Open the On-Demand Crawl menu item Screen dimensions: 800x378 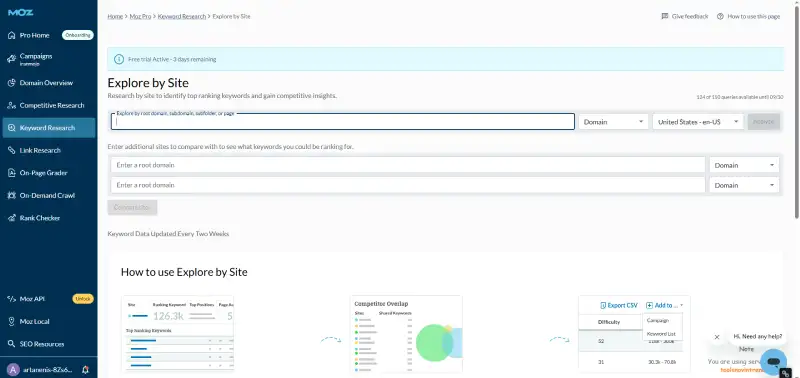pos(48,195)
